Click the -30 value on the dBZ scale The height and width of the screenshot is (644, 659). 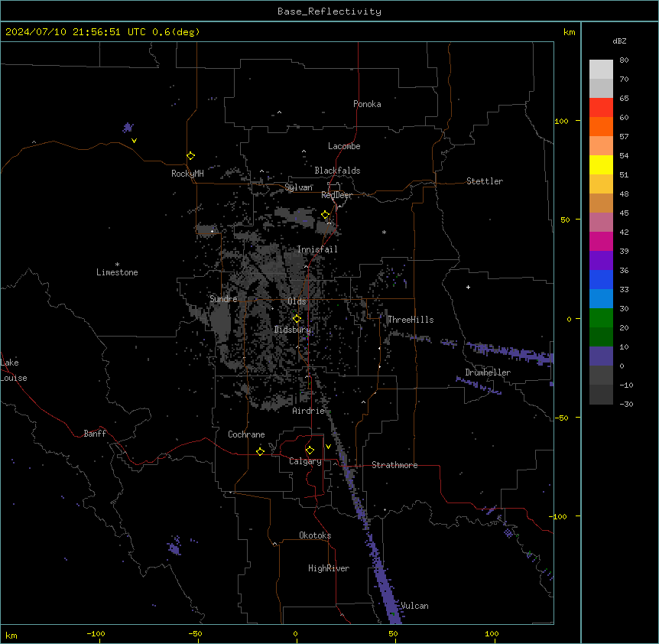626,404
